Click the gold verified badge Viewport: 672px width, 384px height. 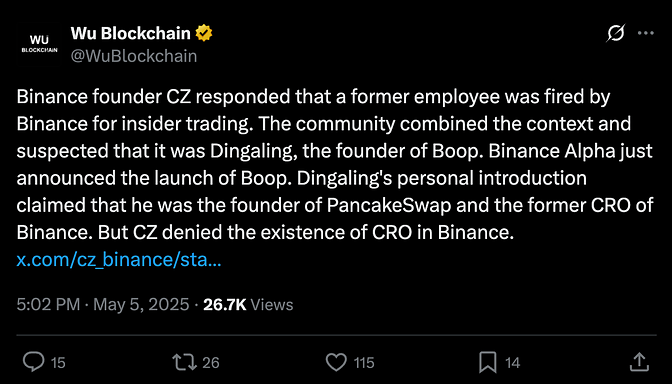click(x=204, y=33)
